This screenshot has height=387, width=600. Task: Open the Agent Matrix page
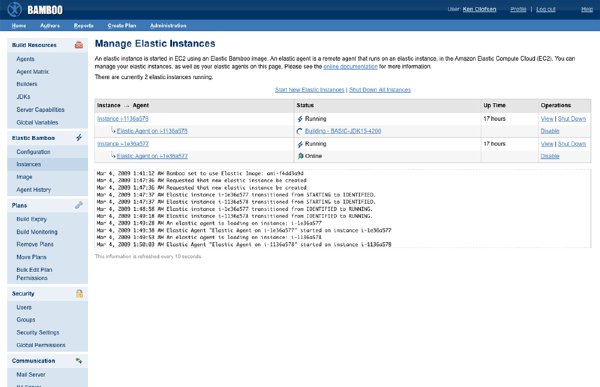pos(33,72)
